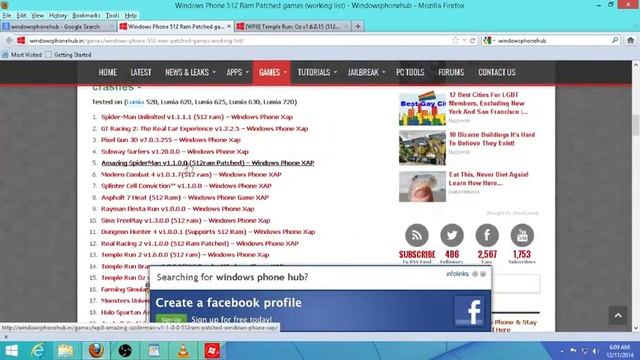Click the scroll-to-top arrow button
The height and width of the screenshot is (360, 640).
coord(618,316)
